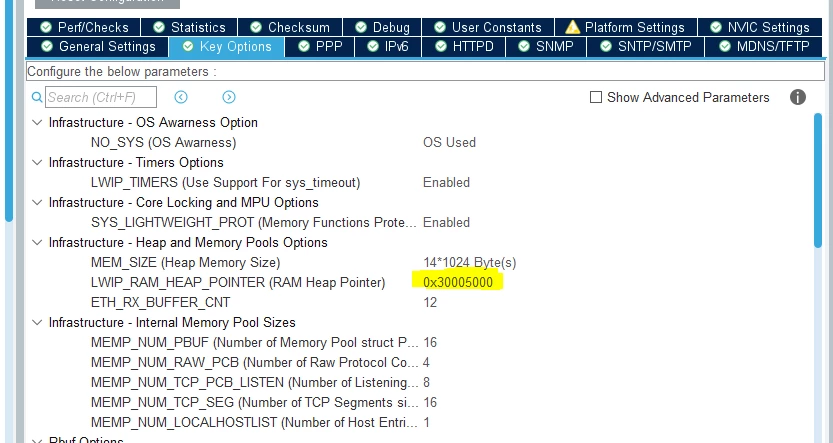Screen dimensions: 833x443
Task: Click the Key Options tab checkmark icon
Action: tap(188, 47)
